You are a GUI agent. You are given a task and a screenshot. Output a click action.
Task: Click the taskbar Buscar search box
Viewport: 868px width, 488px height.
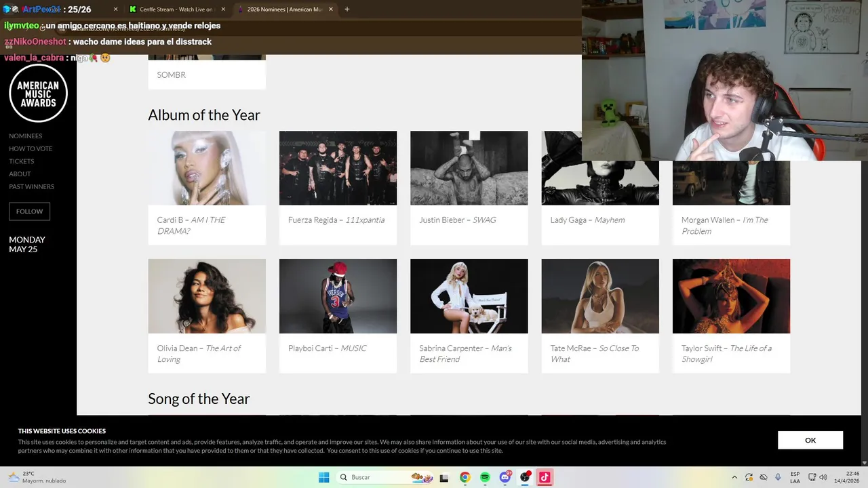[x=385, y=477]
